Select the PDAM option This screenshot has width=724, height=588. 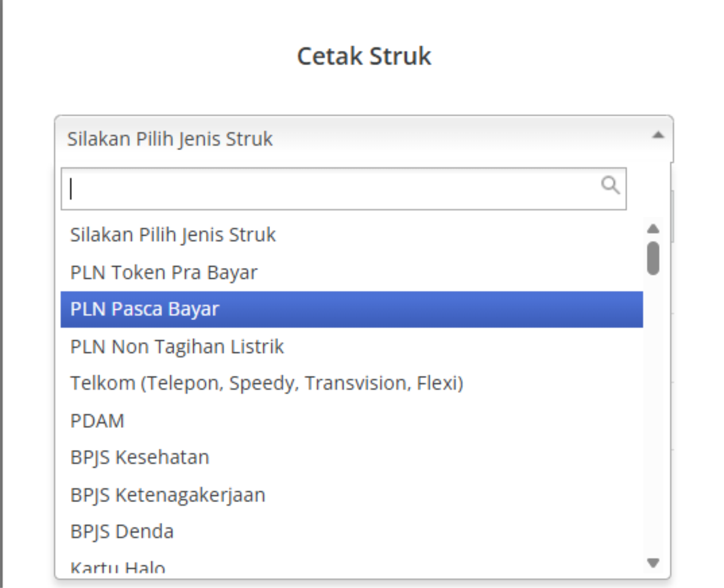352,421
